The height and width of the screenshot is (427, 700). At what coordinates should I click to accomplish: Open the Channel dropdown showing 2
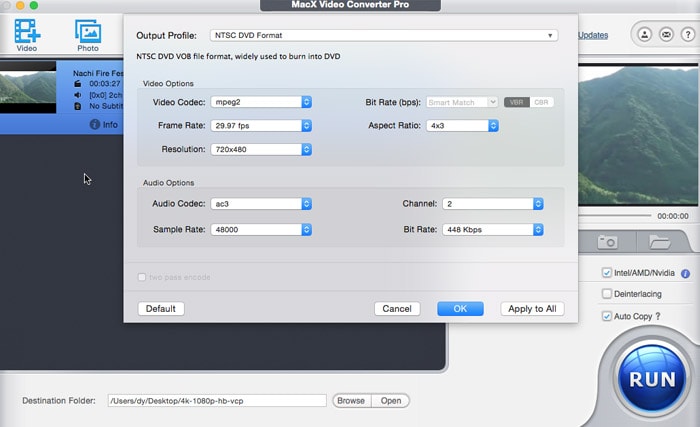pos(493,204)
